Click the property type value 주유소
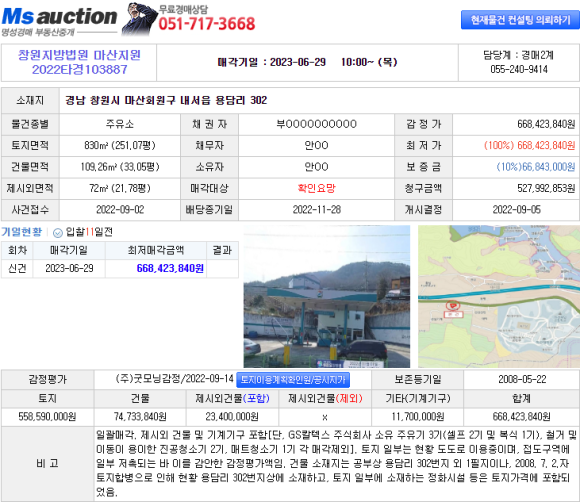 coord(120,124)
